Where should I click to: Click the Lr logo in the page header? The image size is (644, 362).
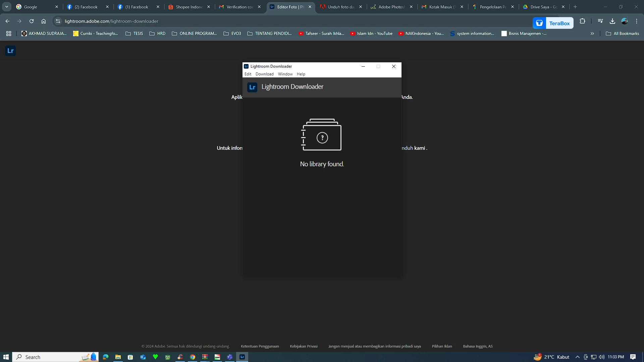[10, 51]
